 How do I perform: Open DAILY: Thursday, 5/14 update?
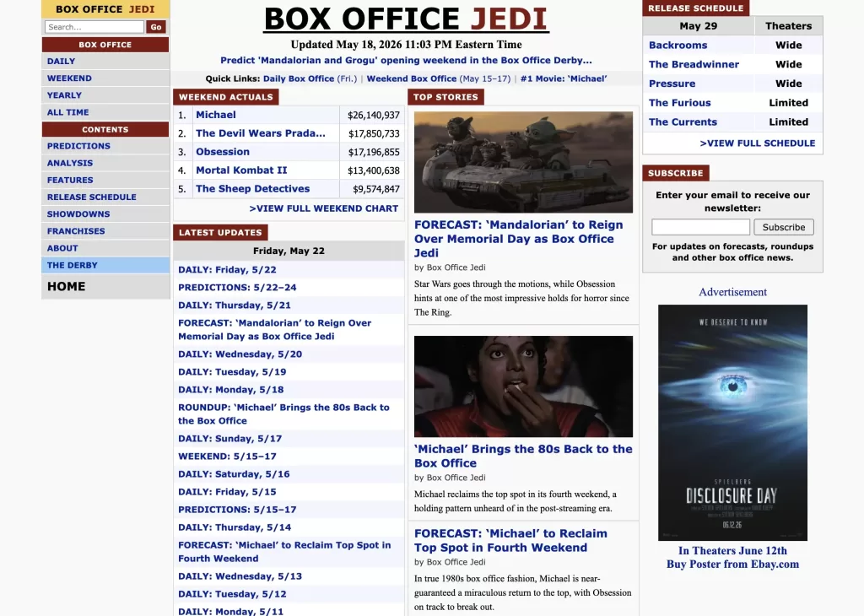[x=235, y=527]
